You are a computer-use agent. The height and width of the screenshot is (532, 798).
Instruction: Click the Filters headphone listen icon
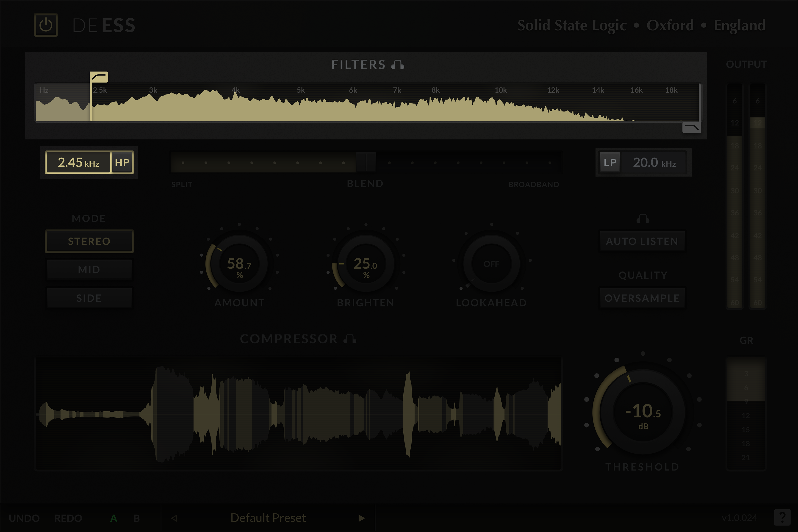[398, 64]
